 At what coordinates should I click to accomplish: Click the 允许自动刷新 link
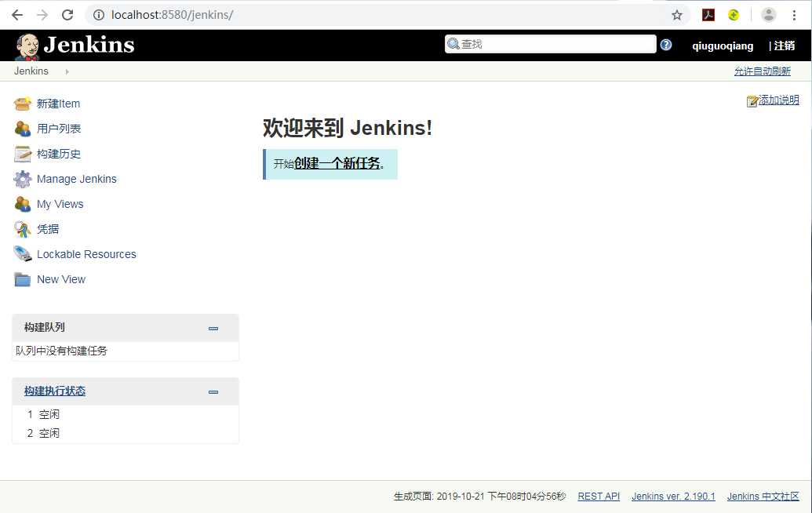click(763, 71)
